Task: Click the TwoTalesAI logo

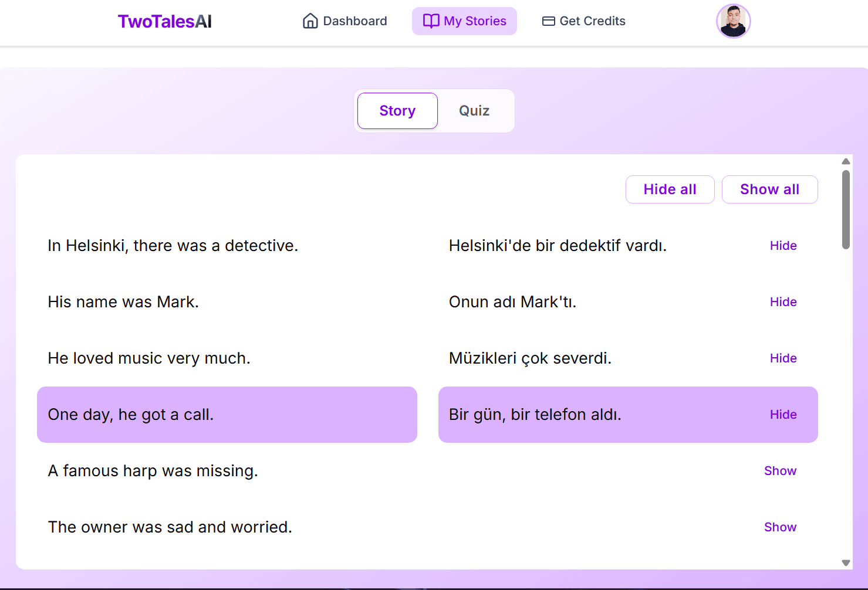Action: (x=164, y=21)
